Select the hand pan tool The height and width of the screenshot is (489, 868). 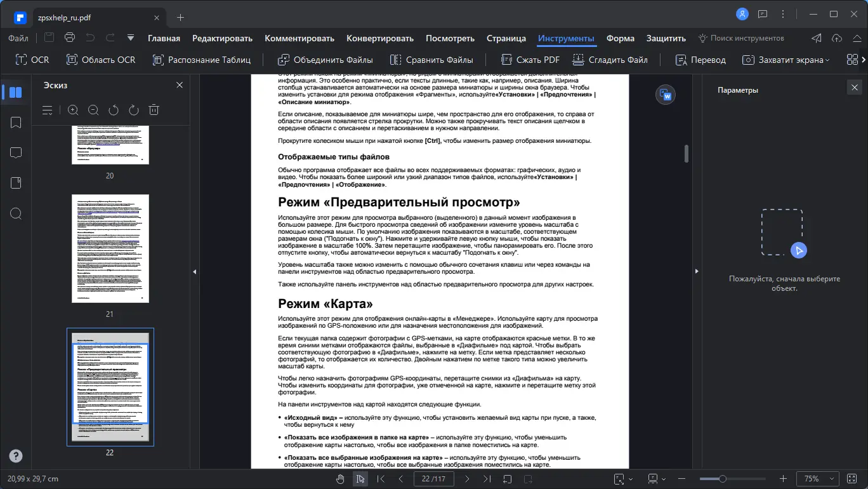[x=340, y=478]
